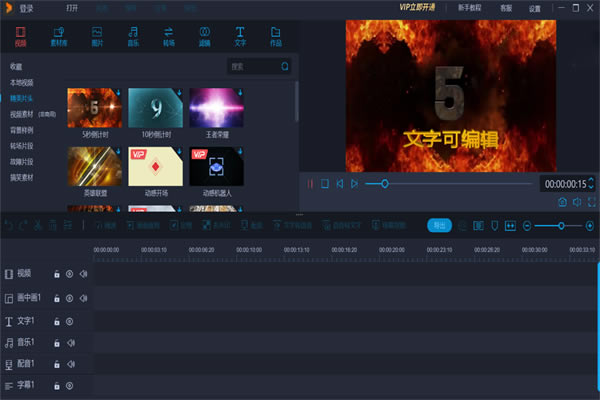Click the 导出 (Export) button

click(439, 225)
